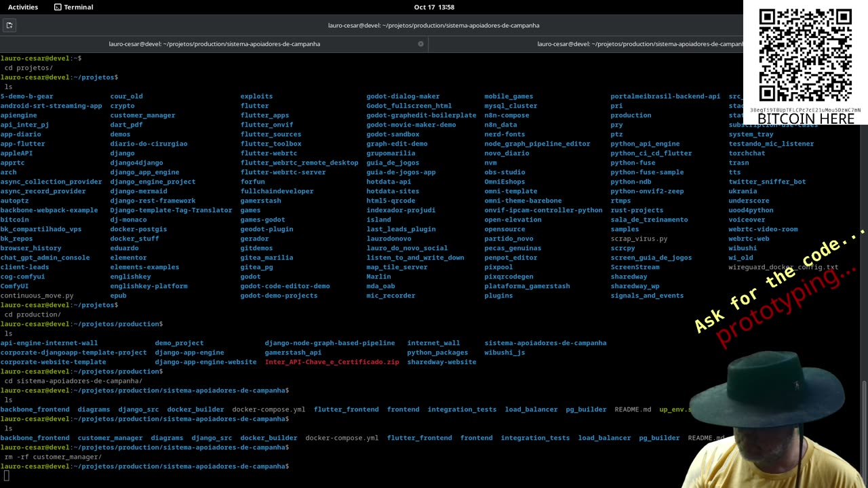Click the 'exploits' directory entry
The image size is (868, 488).
(x=256, y=96)
